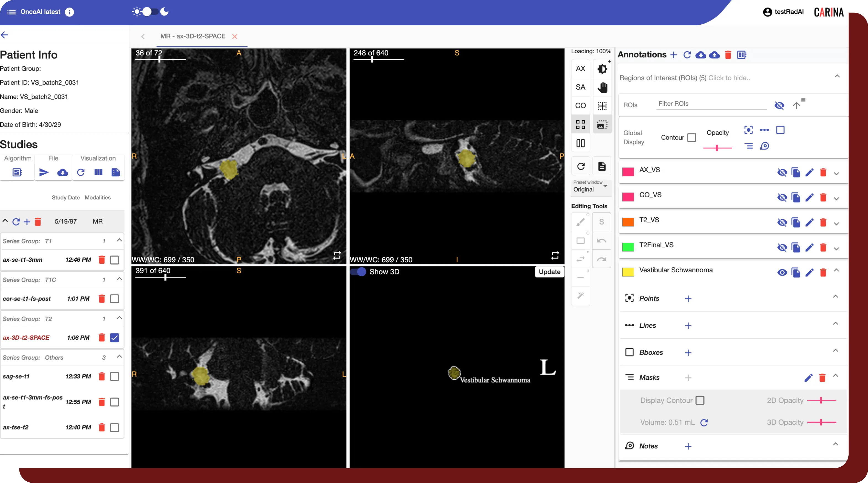
Task: Enable the Contour checkbox in Global Display
Action: coord(692,138)
